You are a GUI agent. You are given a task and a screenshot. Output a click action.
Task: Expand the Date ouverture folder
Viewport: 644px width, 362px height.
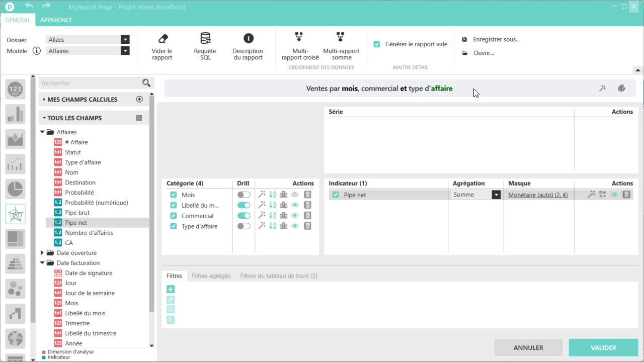pyautogui.click(x=42, y=253)
